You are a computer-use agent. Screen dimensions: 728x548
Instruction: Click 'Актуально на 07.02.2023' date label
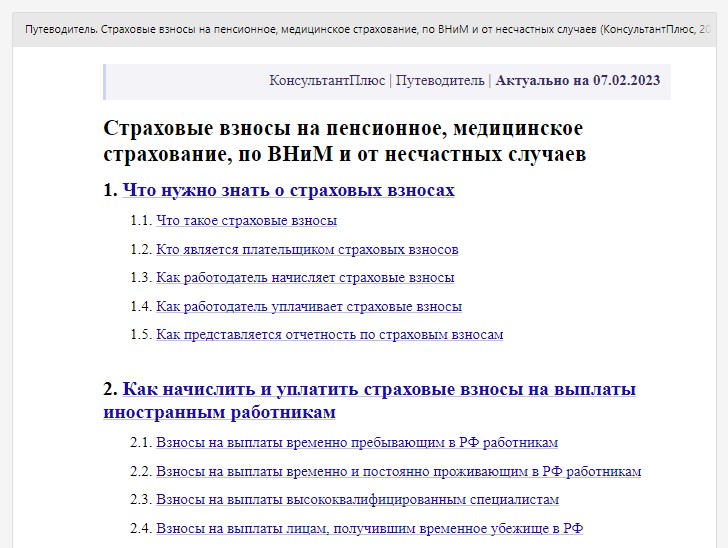[578, 80]
